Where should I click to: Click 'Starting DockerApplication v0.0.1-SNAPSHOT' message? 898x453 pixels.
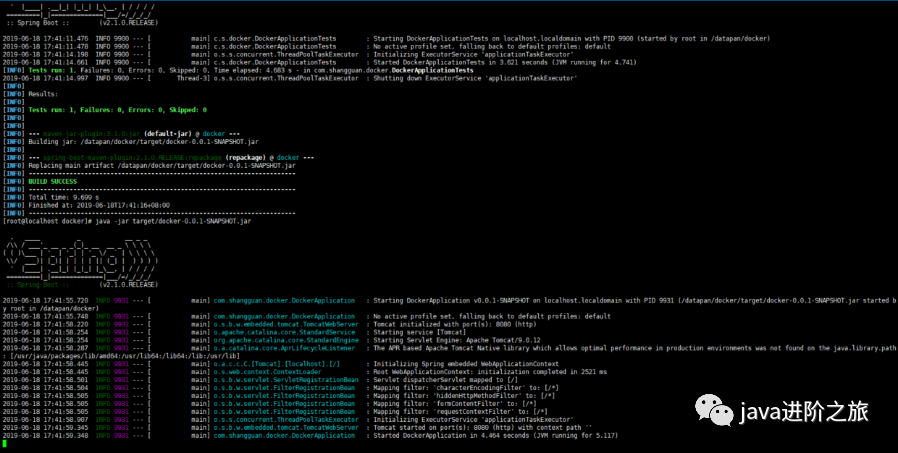(x=635, y=300)
